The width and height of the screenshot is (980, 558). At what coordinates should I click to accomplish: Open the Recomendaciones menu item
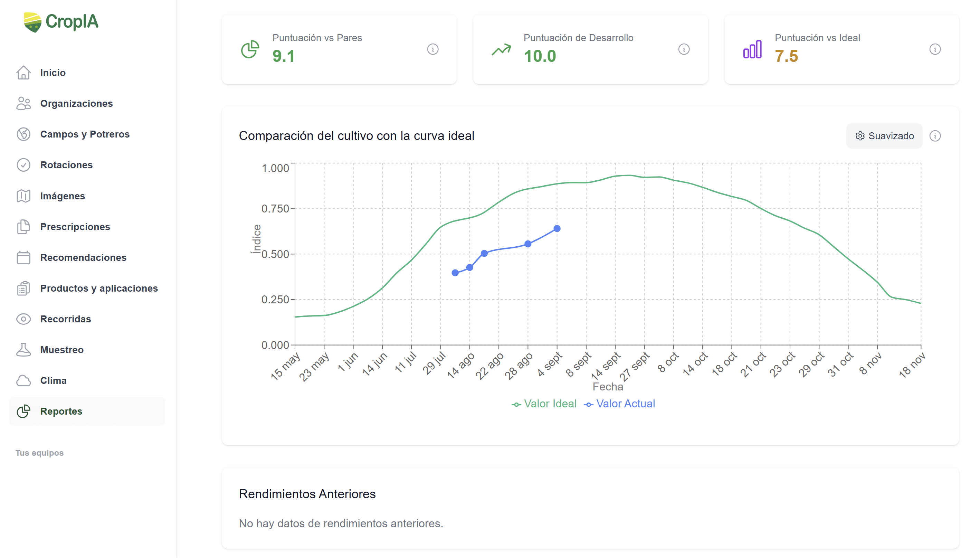83,257
